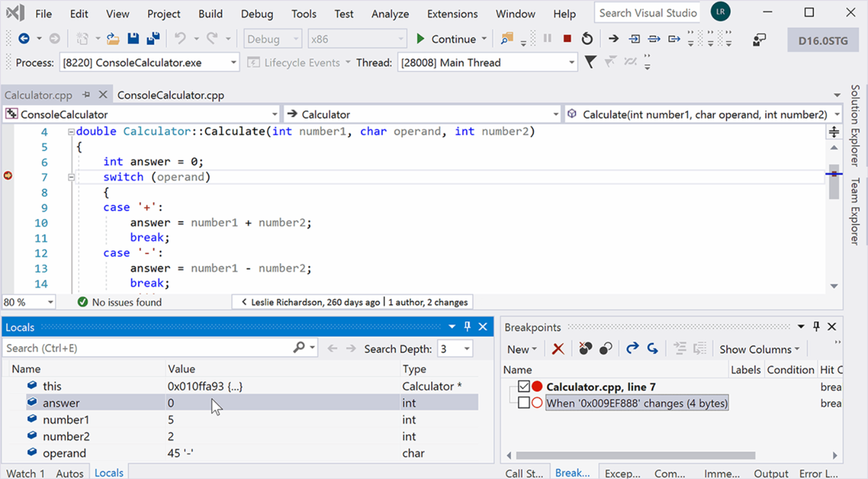Click the Navigate Backward arrow icon

(x=24, y=39)
